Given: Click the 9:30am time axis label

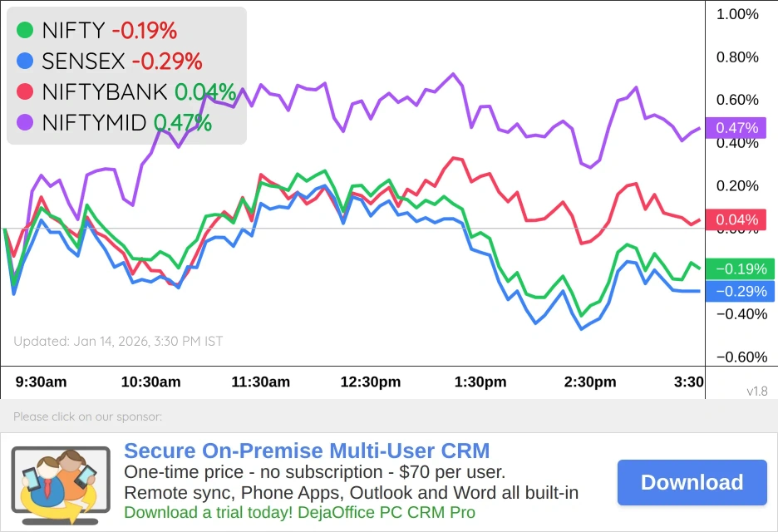Looking at the screenshot, I should (x=42, y=382).
